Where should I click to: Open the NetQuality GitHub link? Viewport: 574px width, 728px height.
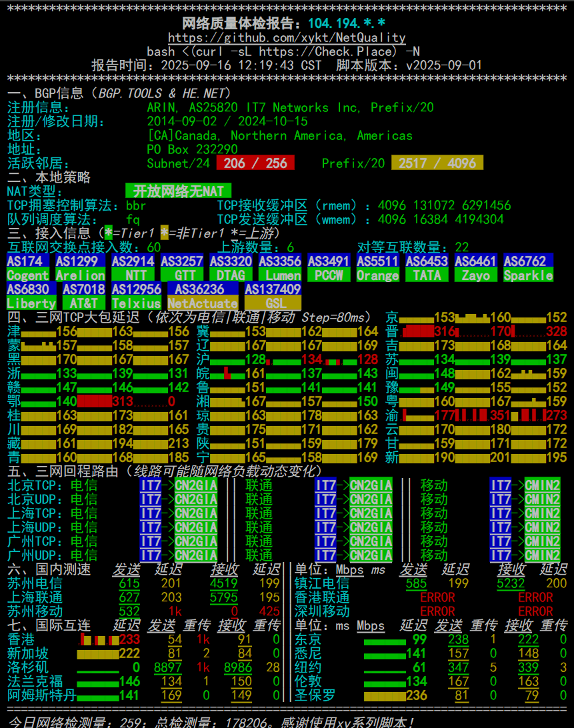tap(287, 37)
